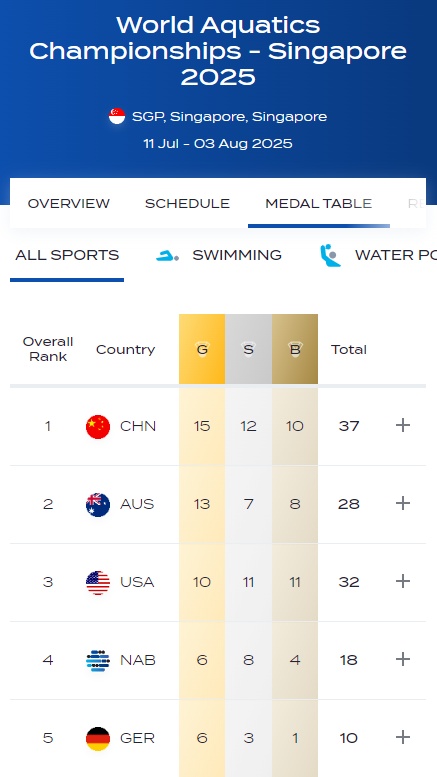Select the swimming swimmer icon

(167, 256)
